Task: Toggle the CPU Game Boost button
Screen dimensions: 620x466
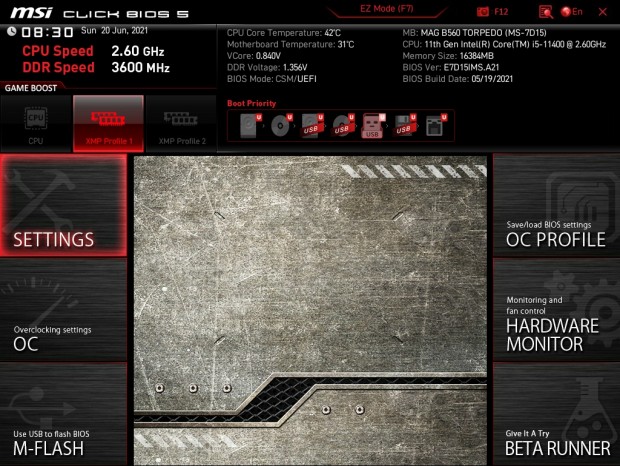Action: coord(36,124)
